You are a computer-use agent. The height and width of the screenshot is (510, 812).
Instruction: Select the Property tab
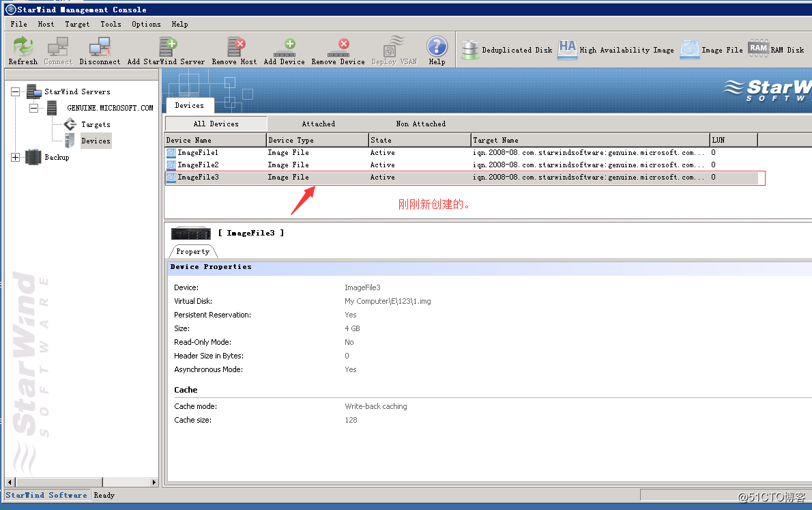pos(192,251)
